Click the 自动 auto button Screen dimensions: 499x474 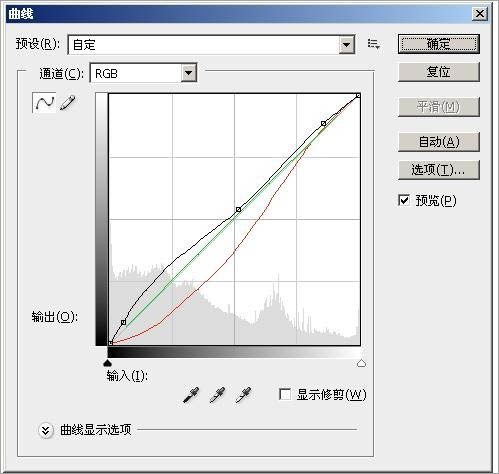pyautogui.click(x=439, y=142)
